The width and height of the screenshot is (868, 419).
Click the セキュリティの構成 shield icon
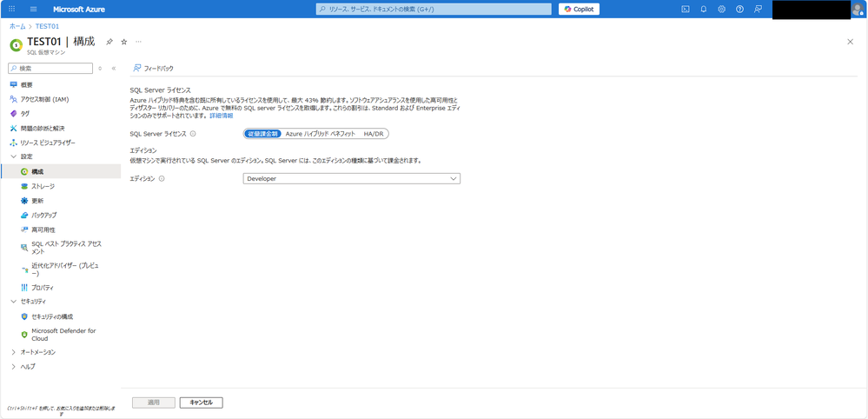(x=24, y=316)
